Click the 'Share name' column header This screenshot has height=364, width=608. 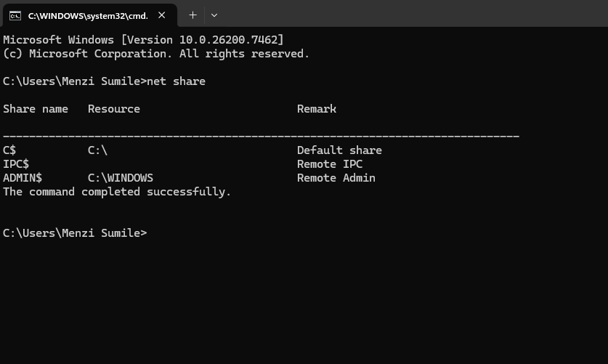(35, 109)
